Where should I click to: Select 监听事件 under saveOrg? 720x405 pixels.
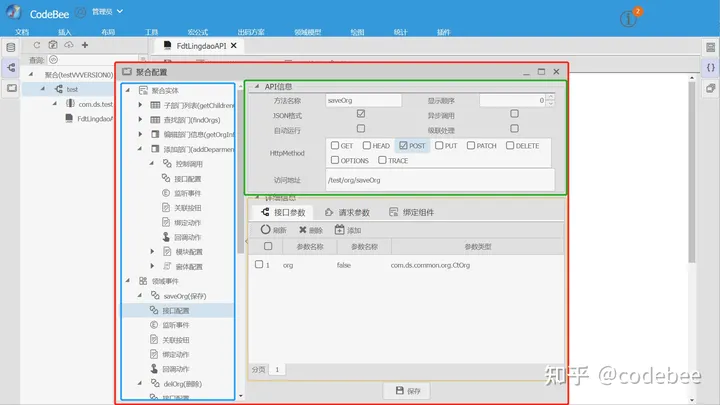click(x=175, y=325)
